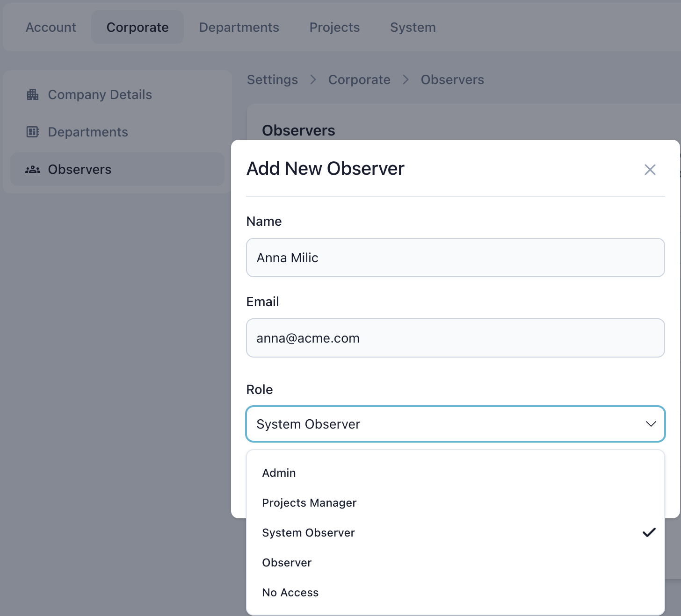Click the Company Details building icon
This screenshot has width=681, height=616.
tap(32, 94)
